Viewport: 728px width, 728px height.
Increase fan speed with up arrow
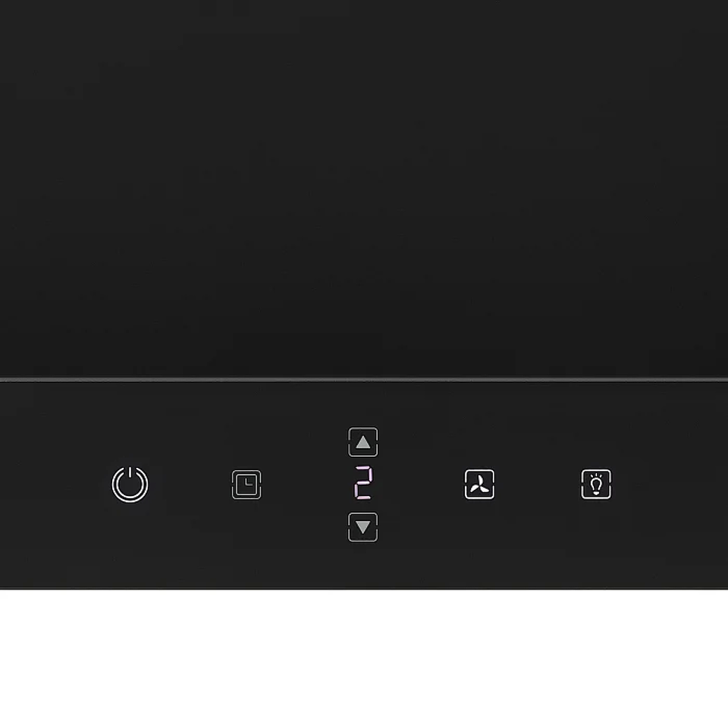(x=363, y=442)
